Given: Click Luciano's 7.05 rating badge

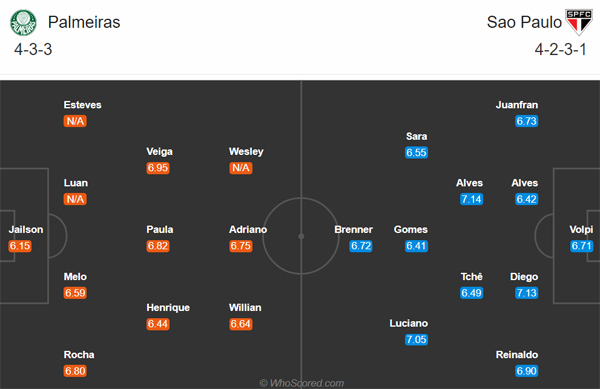Looking at the screenshot, I should click(x=416, y=340).
